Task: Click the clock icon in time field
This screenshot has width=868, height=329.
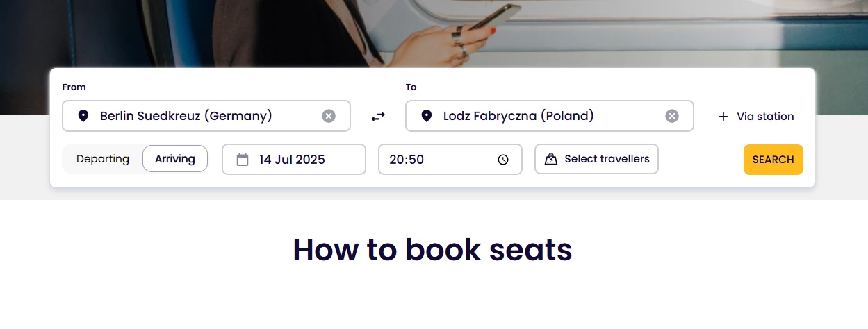Action: click(503, 160)
